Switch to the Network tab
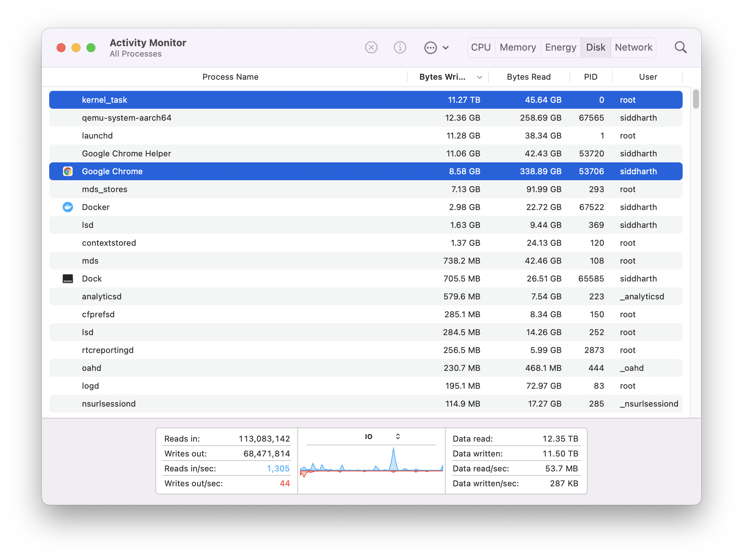This screenshot has width=743, height=560. point(633,48)
